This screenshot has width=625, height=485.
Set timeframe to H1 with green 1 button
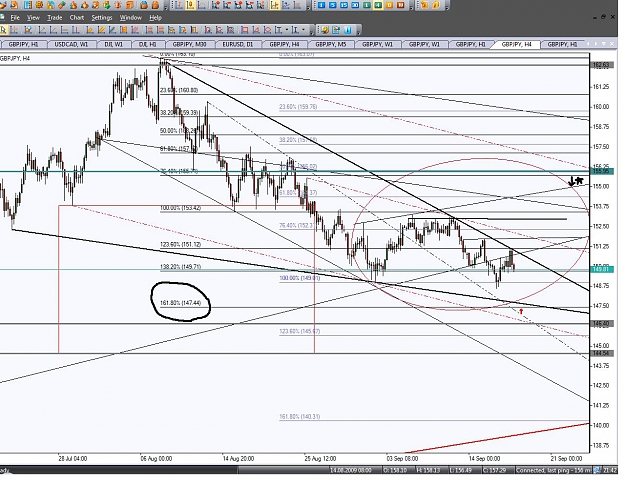pyautogui.click(x=366, y=5)
